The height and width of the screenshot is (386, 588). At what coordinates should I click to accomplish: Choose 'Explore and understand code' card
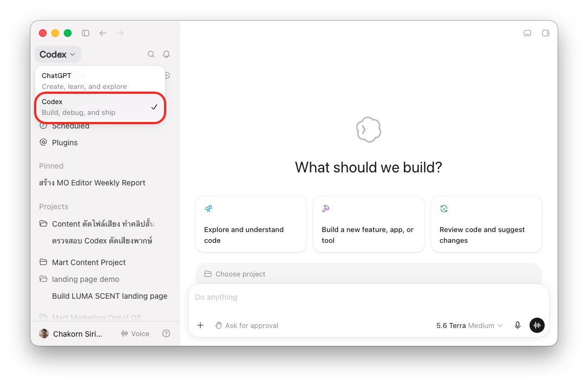(251, 224)
